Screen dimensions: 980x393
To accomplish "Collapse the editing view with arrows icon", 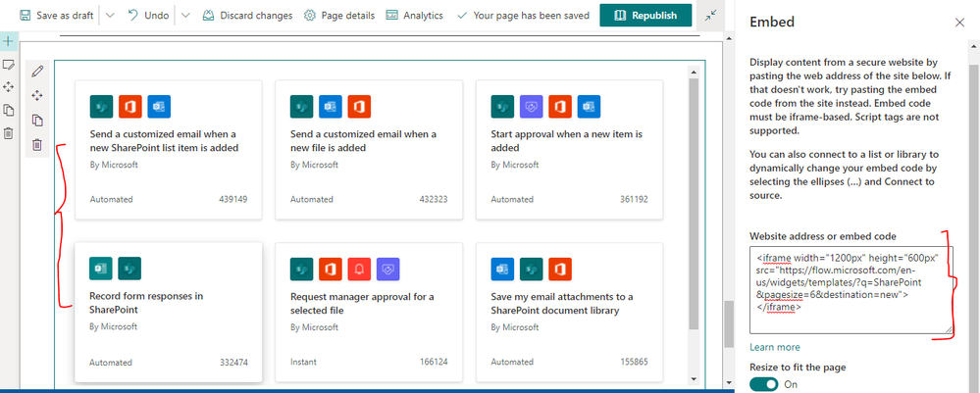I will (710, 16).
